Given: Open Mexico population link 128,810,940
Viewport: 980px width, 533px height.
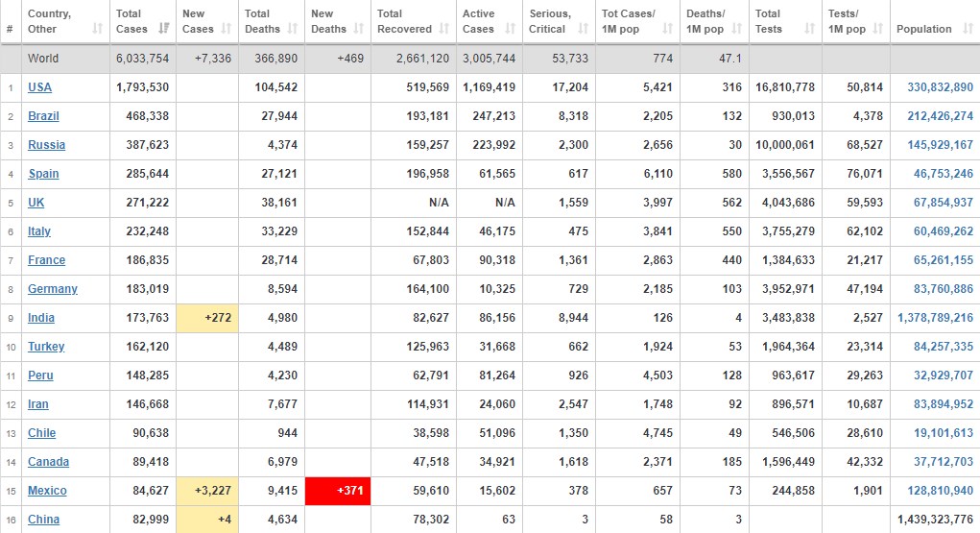Looking at the screenshot, I should tap(940, 491).
